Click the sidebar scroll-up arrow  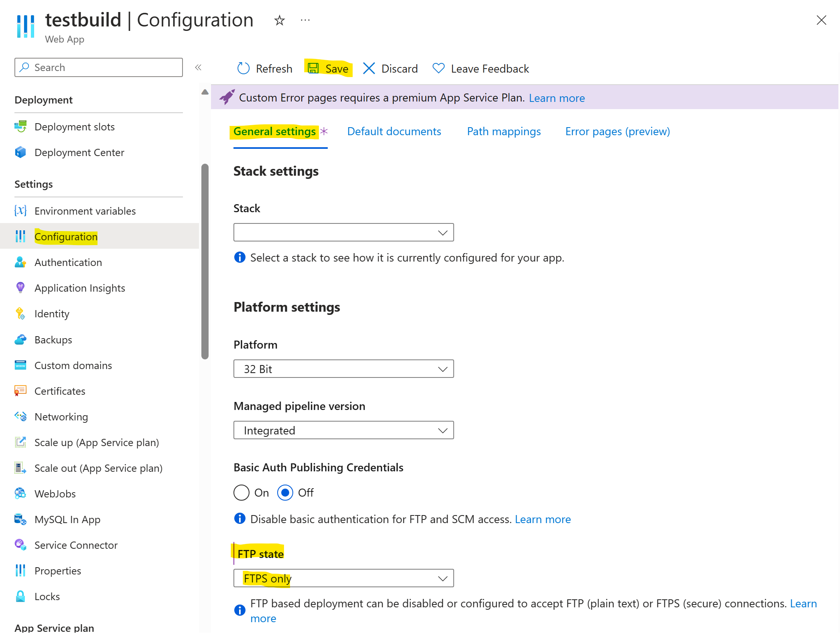point(205,92)
